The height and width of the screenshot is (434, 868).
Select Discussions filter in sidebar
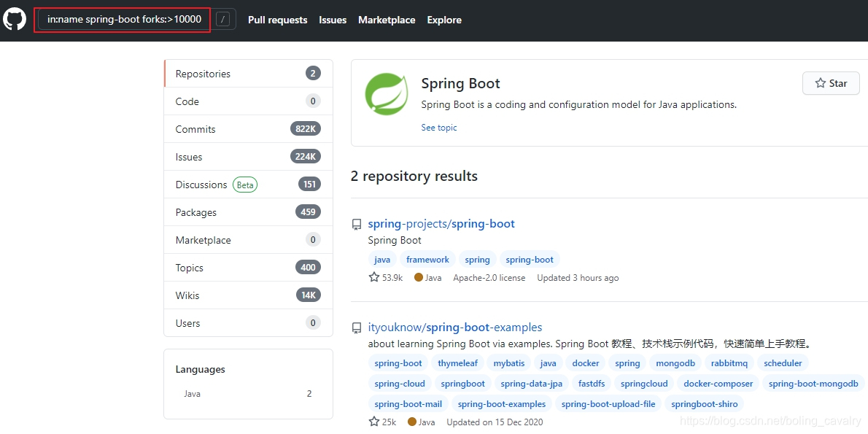pos(249,185)
